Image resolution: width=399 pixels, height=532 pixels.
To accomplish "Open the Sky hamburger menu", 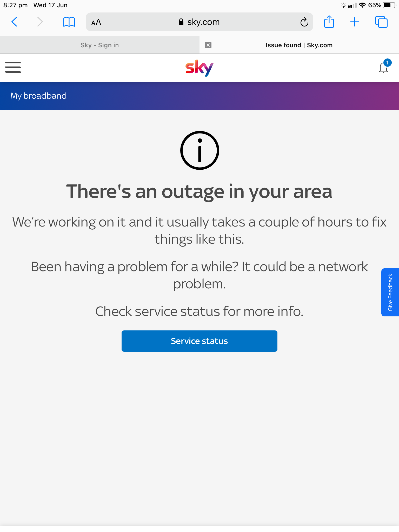I will (13, 67).
